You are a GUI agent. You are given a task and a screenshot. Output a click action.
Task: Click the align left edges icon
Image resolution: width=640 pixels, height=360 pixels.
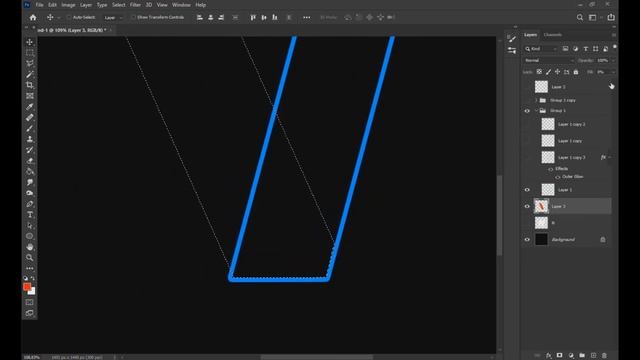click(200, 17)
